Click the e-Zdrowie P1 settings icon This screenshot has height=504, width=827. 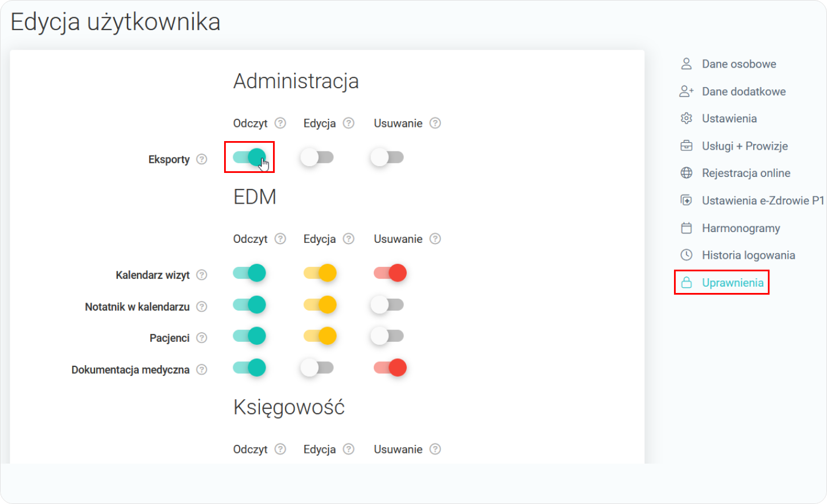[x=687, y=200]
